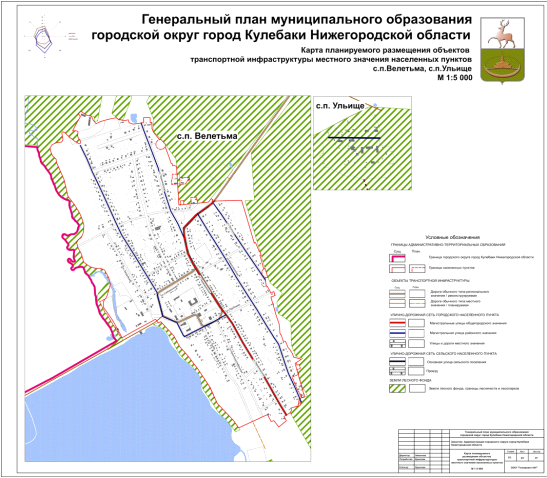Viewport: 547px width, 478px height.
Task: Click the dark blue rural main street swatch
Action: point(397,361)
